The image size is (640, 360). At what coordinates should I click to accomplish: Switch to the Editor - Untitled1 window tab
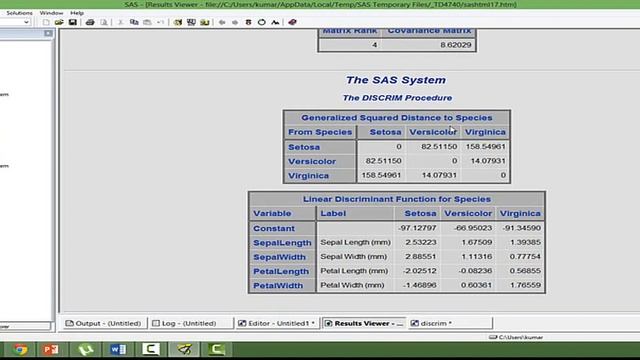[277, 323]
